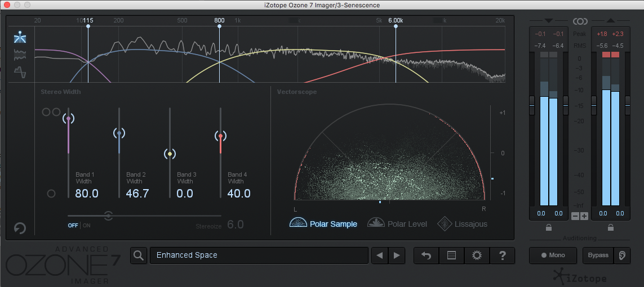This screenshot has height=287, width=644.
Task: Click the ear icon beside Bypass
Action: point(622,255)
